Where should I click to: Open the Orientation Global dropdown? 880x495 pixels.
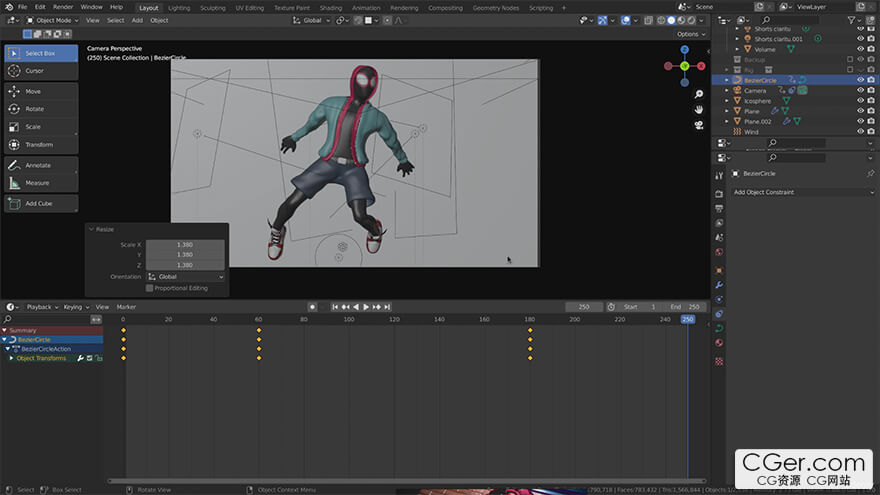tap(185, 277)
